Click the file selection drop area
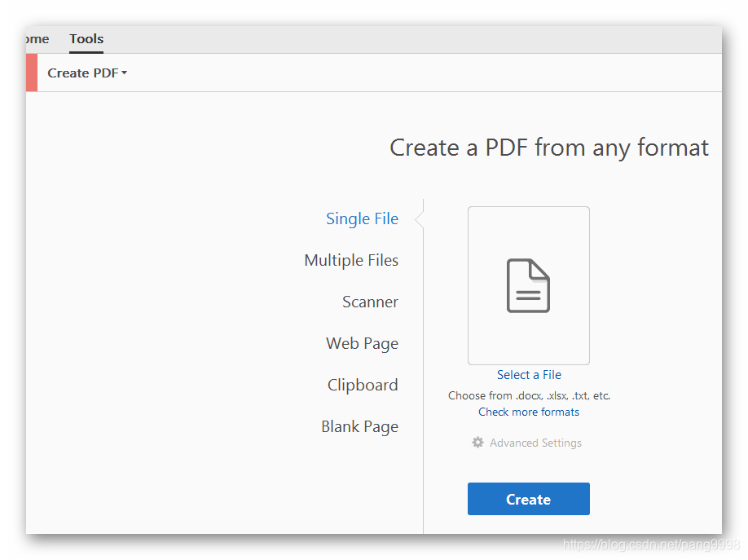 click(x=528, y=284)
